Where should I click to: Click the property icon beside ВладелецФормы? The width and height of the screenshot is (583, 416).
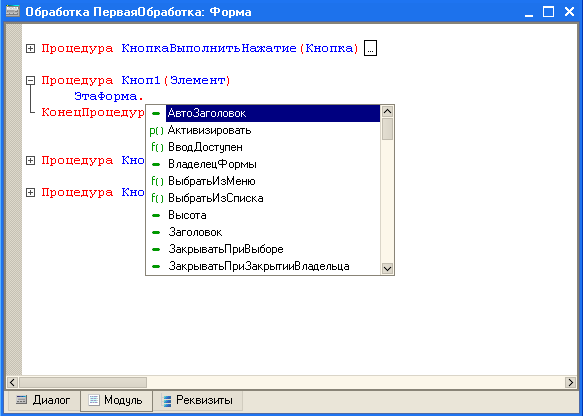pos(156,164)
